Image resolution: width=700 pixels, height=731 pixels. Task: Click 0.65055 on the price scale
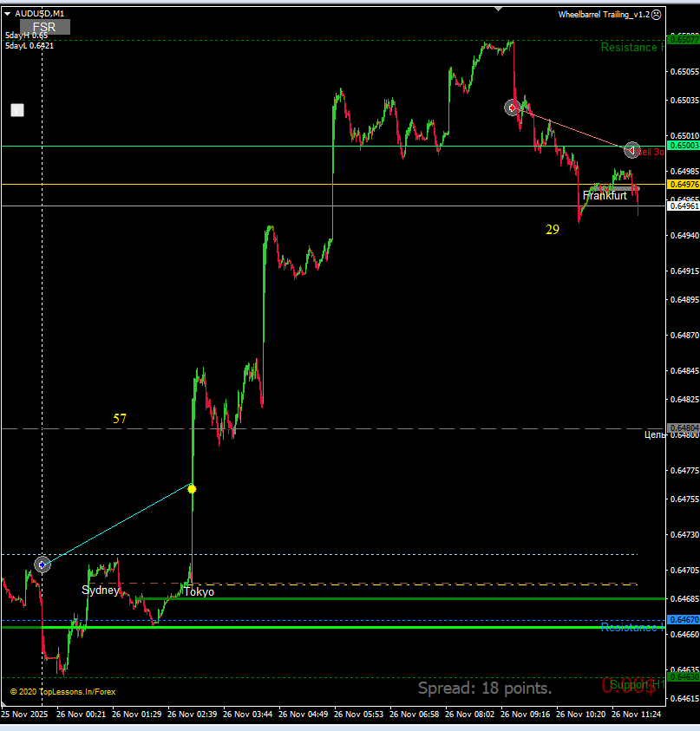(684, 72)
